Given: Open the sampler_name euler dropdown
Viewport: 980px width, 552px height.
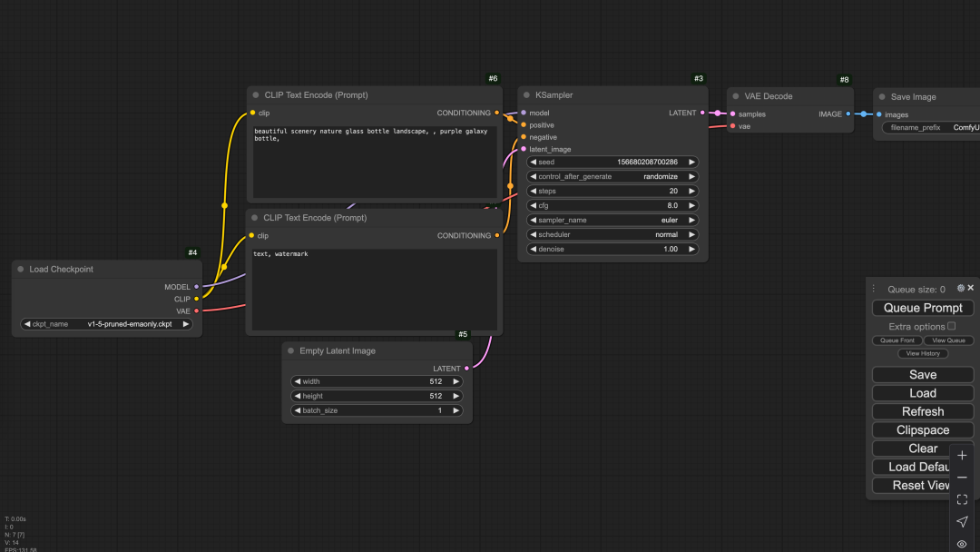Looking at the screenshot, I should coord(612,220).
